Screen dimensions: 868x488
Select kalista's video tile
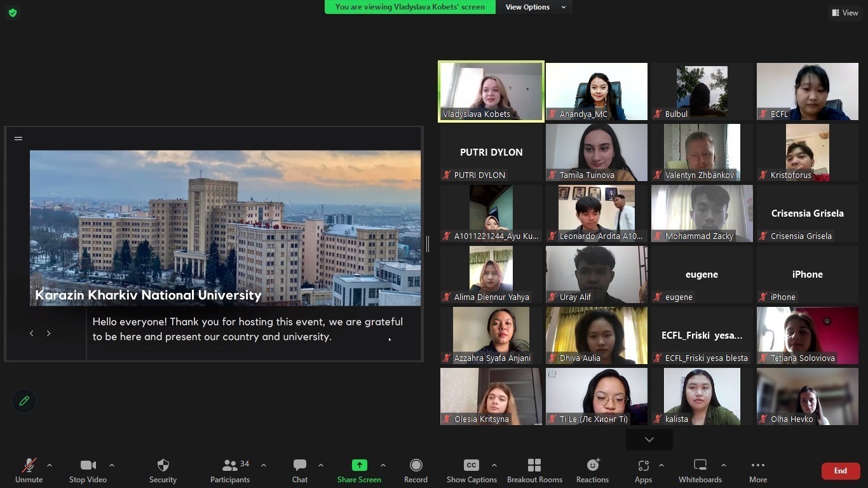(x=702, y=396)
